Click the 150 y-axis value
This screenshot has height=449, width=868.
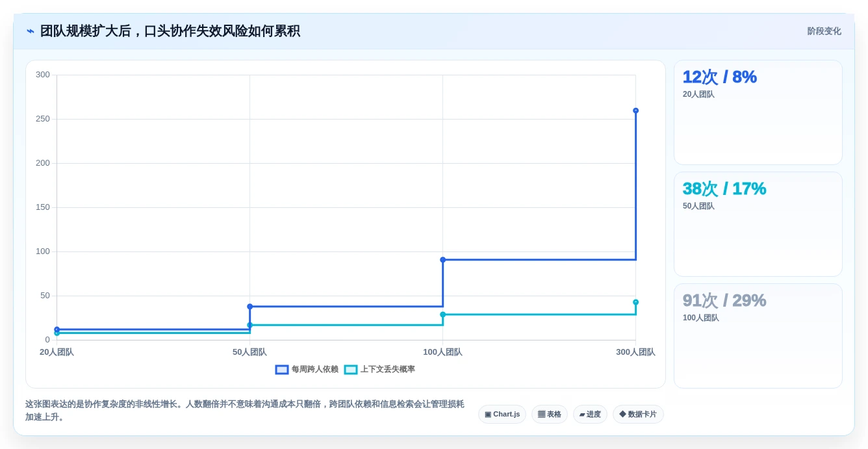point(43,207)
